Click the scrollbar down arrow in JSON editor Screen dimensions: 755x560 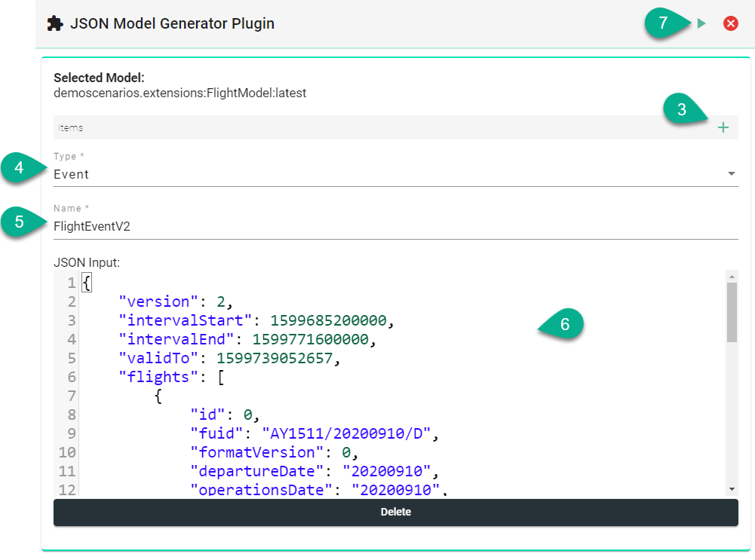[x=732, y=489]
